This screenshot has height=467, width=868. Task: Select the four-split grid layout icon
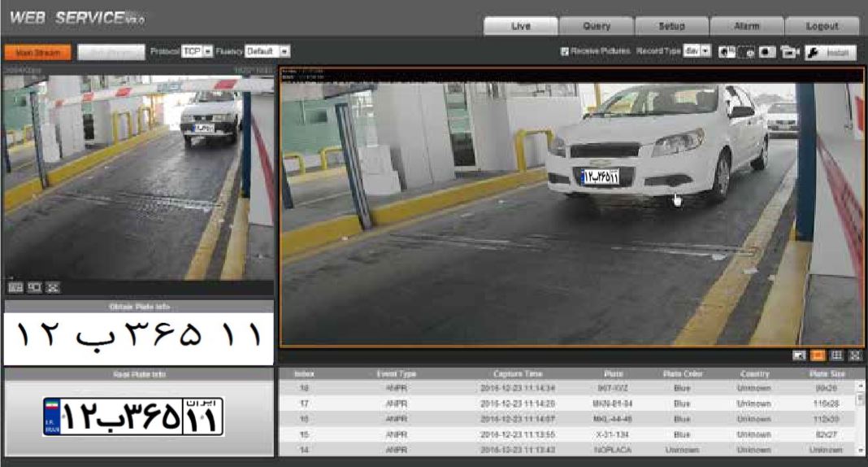(836, 355)
